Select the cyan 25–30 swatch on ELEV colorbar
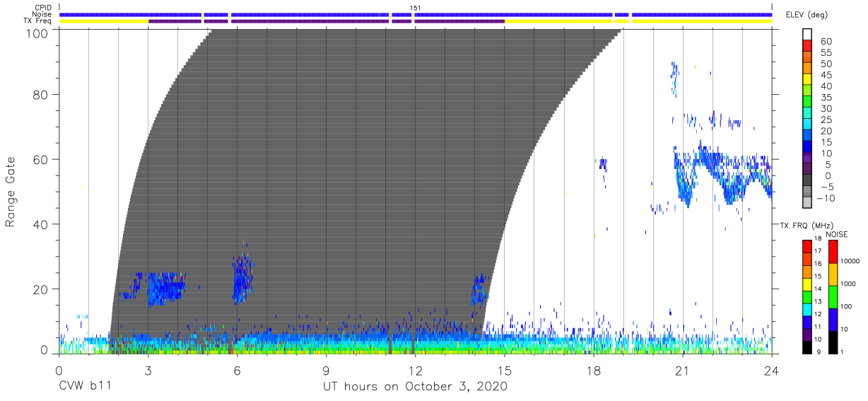868x401 pixels. tap(807, 114)
